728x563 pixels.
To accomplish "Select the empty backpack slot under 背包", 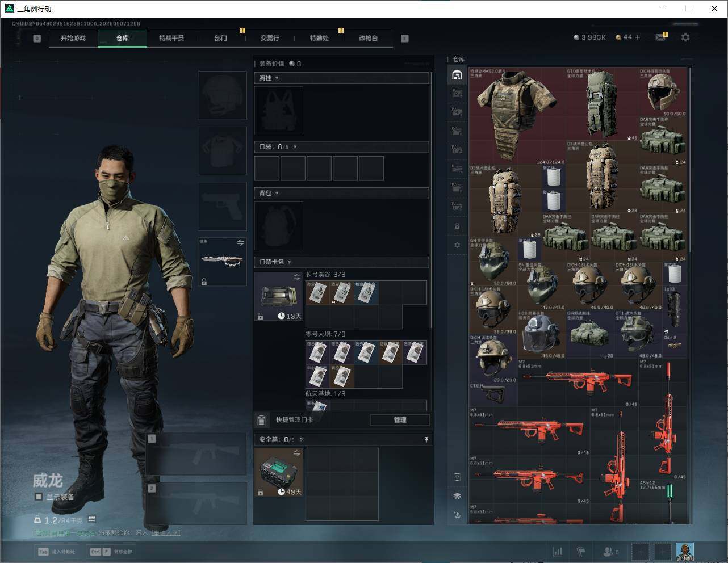I will pos(279,226).
